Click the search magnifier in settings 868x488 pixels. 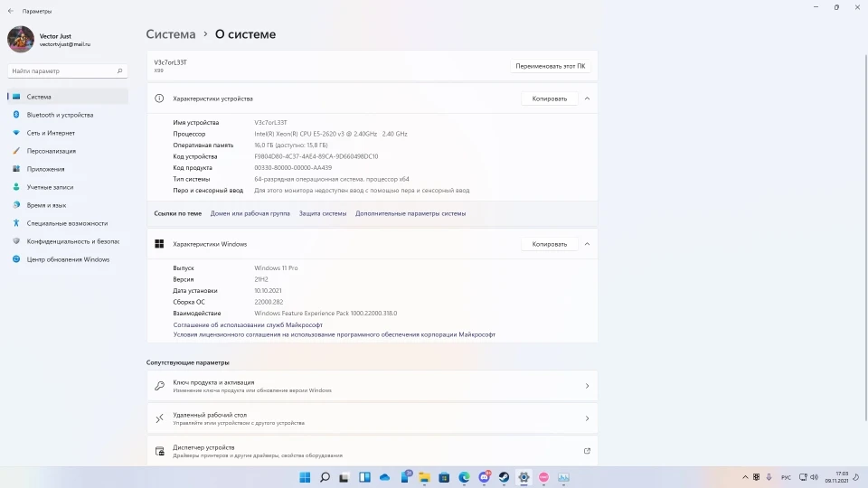click(x=119, y=70)
